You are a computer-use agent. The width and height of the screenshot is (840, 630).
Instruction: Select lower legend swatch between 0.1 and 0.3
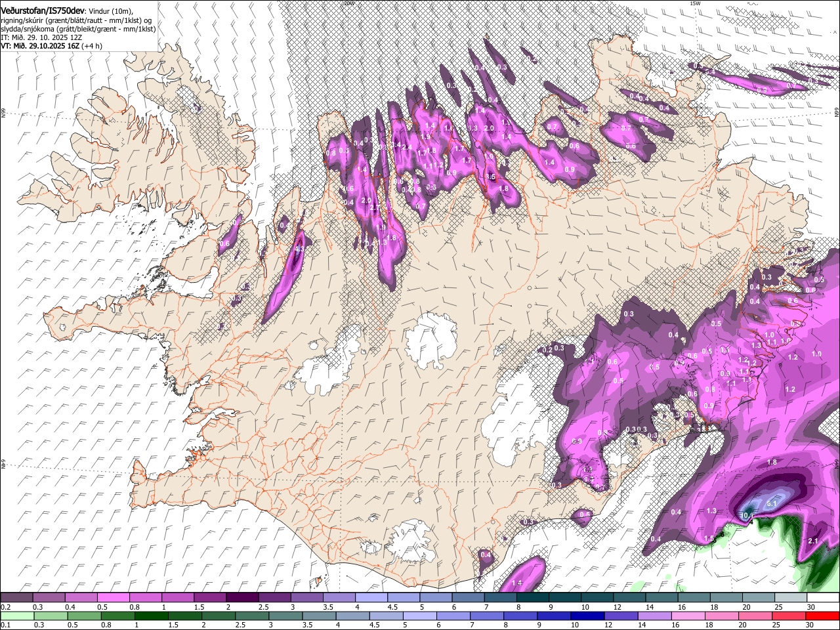pyautogui.click(x=17, y=616)
